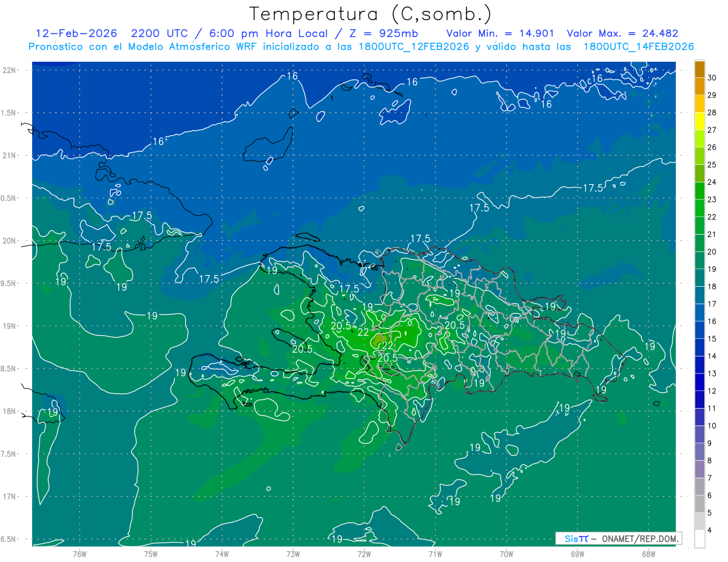This screenshot has height=562, width=728.
Task: Click the '19N' latitude axis label
Action: click(x=10, y=326)
